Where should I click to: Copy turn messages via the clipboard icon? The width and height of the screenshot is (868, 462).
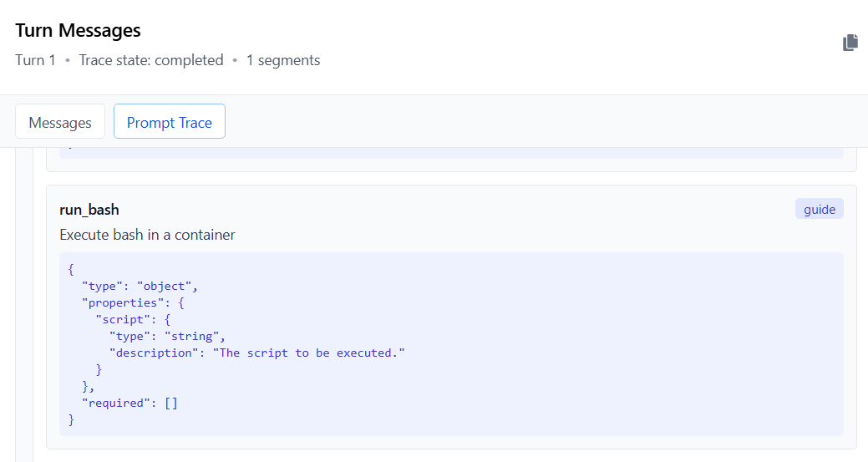pos(850,43)
